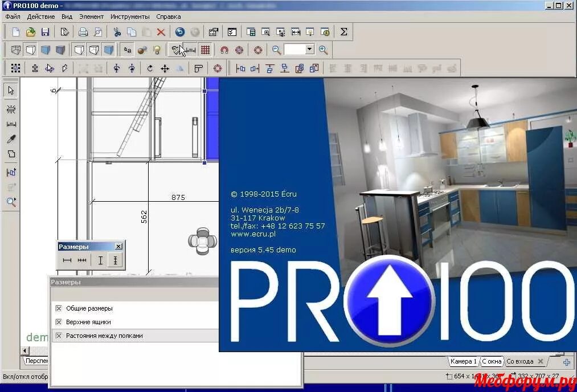This screenshot has width=577, height=392.
Task: Click the select all dotted-square icon
Action: [15, 68]
